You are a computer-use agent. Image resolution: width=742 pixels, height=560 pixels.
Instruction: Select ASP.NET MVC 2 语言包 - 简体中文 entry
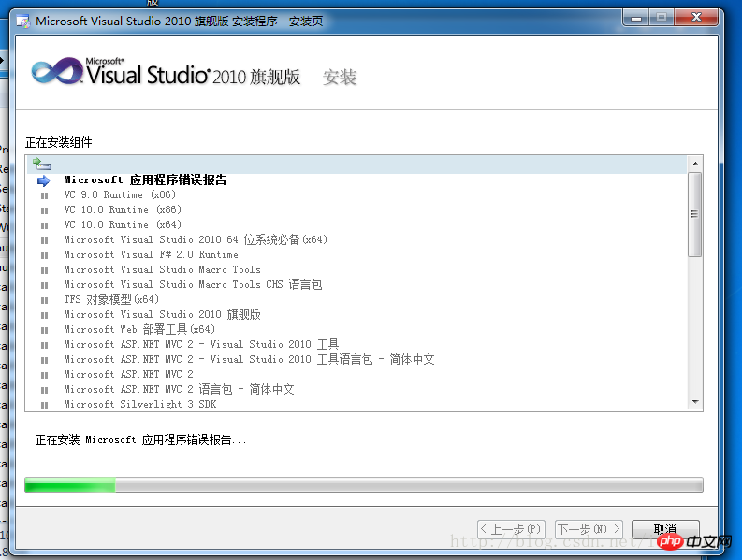179,389
